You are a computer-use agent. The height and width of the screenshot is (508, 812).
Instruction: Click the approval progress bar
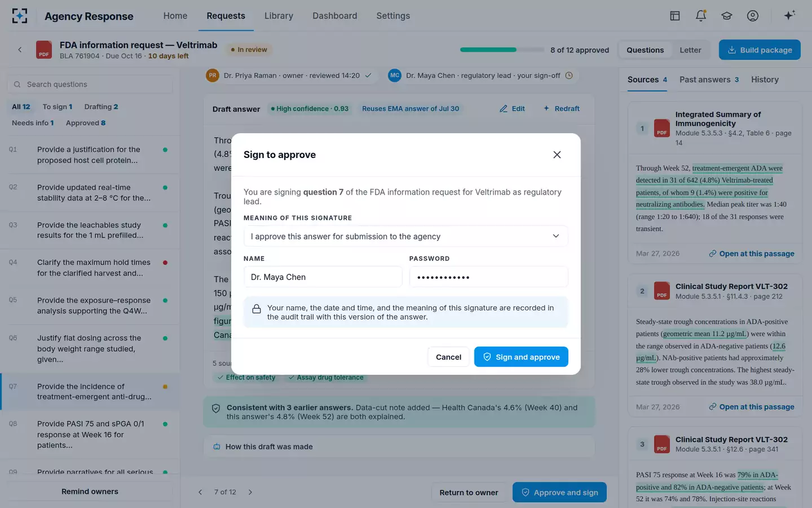(x=502, y=50)
